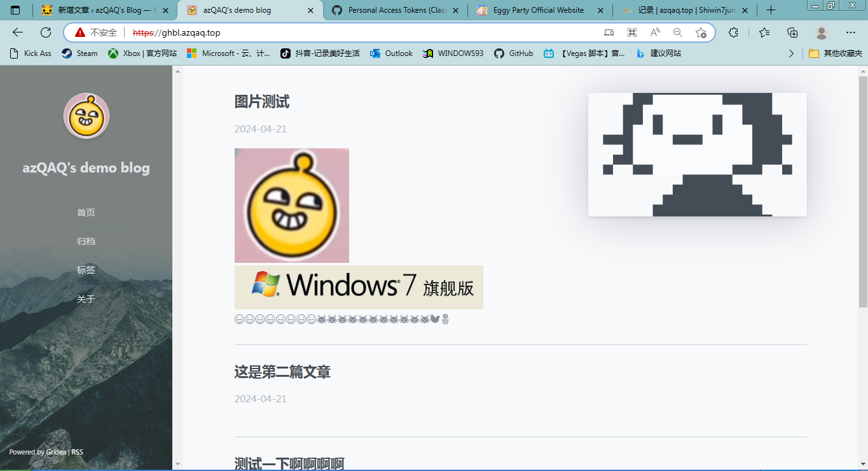Open the RSS feed link
The width and height of the screenshot is (868, 471).
coord(77,452)
